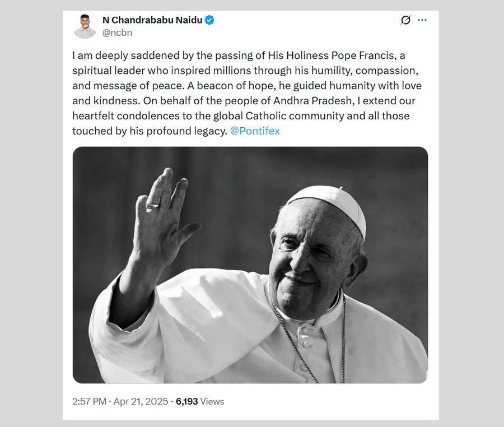Click the word Views beside the count
This screenshot has width=504, height=427.
pos(212,401)
